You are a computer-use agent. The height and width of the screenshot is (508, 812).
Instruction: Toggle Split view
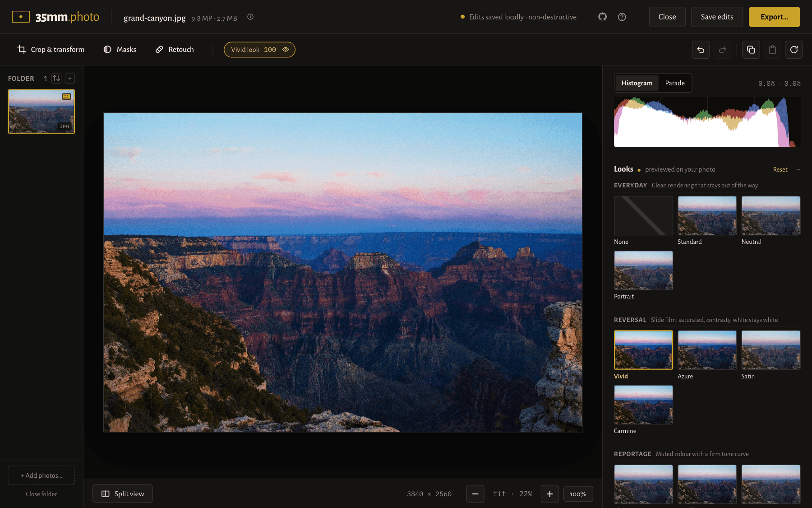123,494
